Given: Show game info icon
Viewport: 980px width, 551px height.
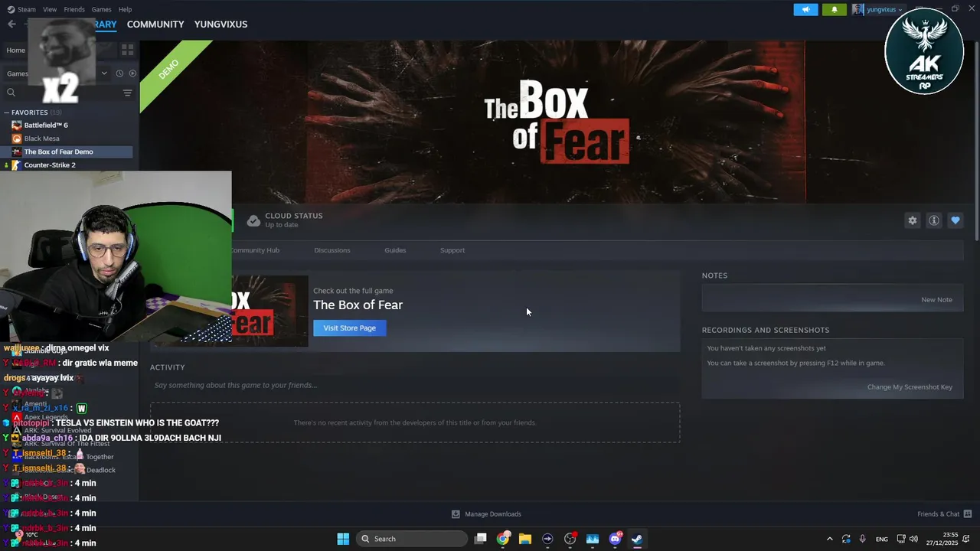Looking at the screenshot, I should pyautogui.click(x=934, y=220).
